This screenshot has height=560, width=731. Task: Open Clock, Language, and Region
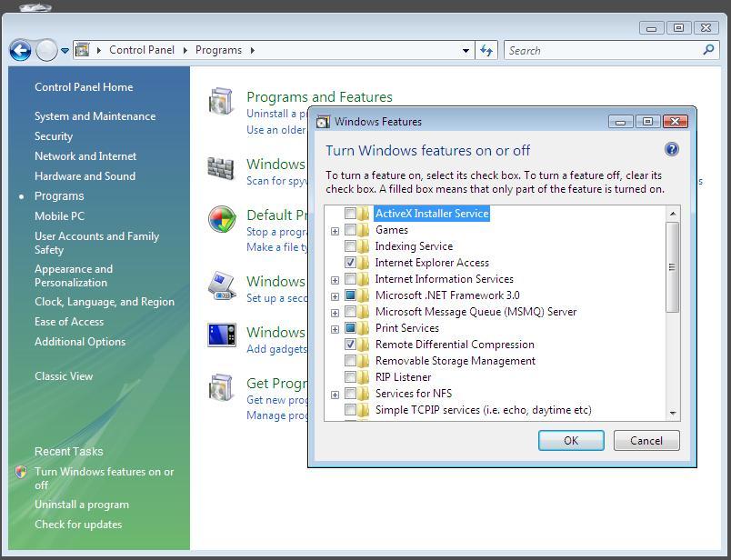(x=105, y=302)
